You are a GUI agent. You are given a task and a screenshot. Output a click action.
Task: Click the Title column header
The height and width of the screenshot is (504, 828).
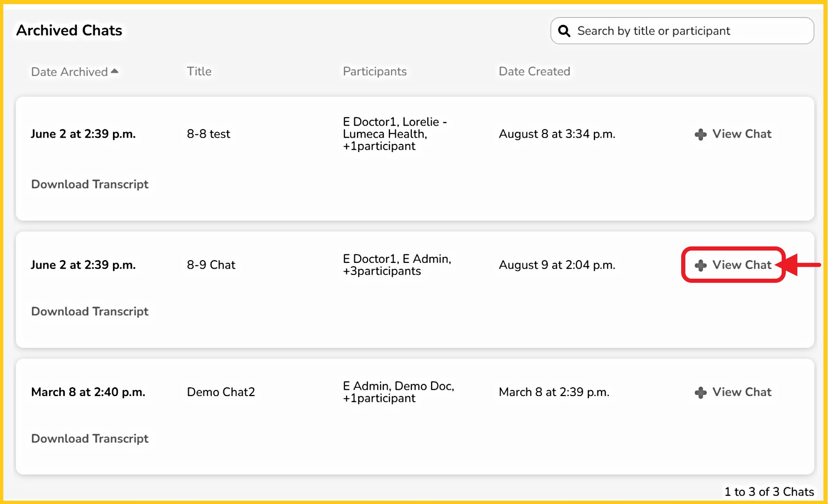(x=199, y=71)
